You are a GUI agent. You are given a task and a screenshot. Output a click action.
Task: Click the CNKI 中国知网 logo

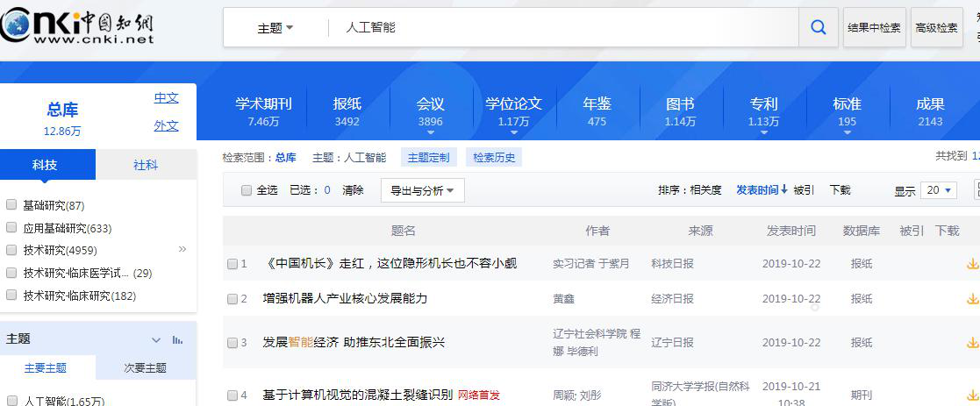click(x=76, y=26)
